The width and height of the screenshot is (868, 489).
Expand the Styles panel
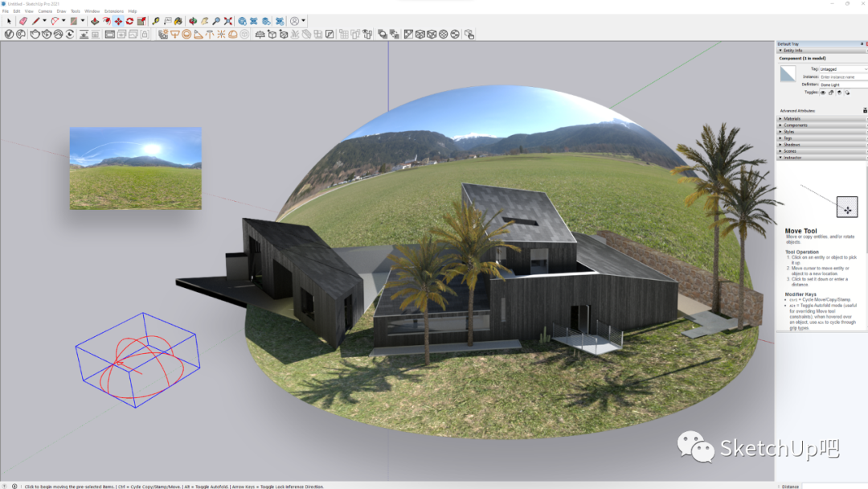point(780,132)
